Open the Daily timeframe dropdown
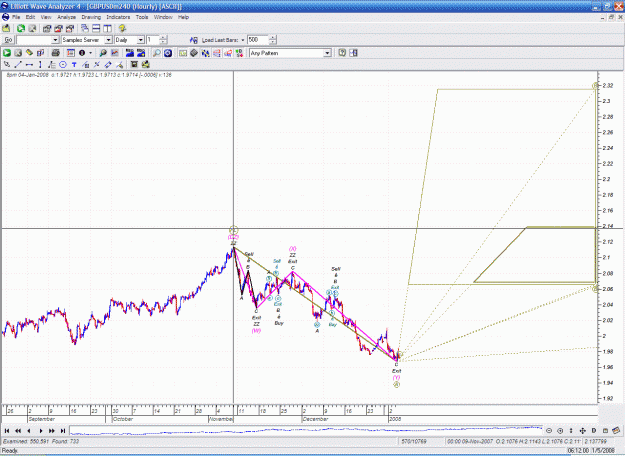Viewport: 625px width, 456px height. [141, 40]
